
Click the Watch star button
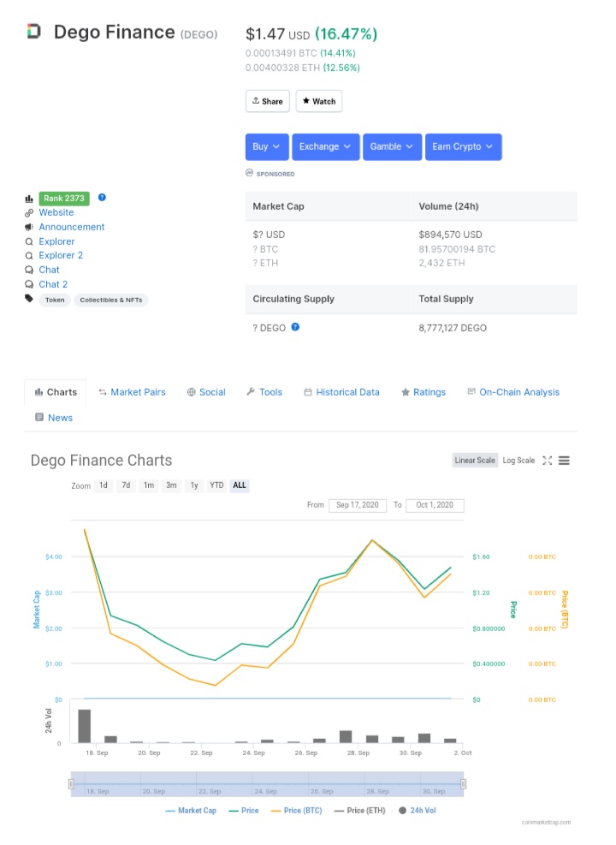pyautogui.click(x=319, y=101)
